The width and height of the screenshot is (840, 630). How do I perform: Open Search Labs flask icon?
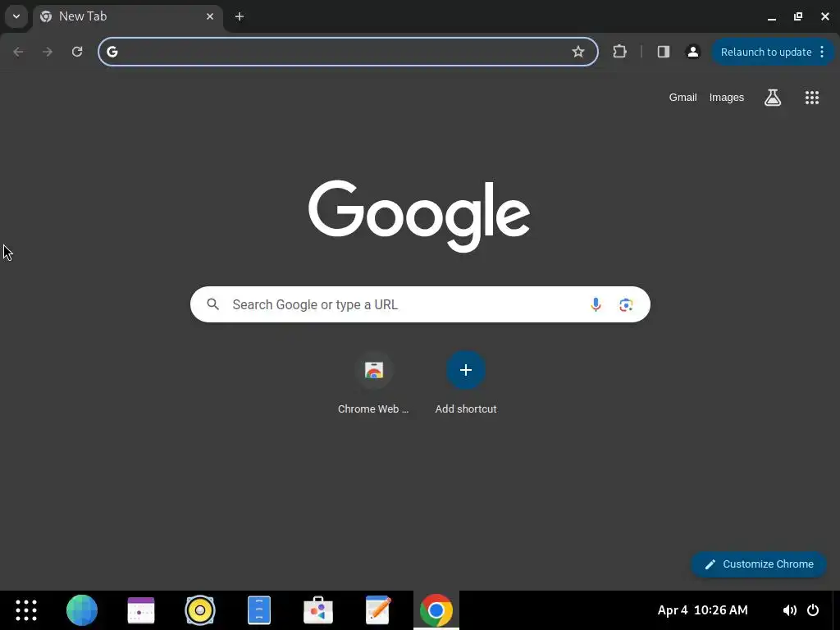[x=773, y=98]
